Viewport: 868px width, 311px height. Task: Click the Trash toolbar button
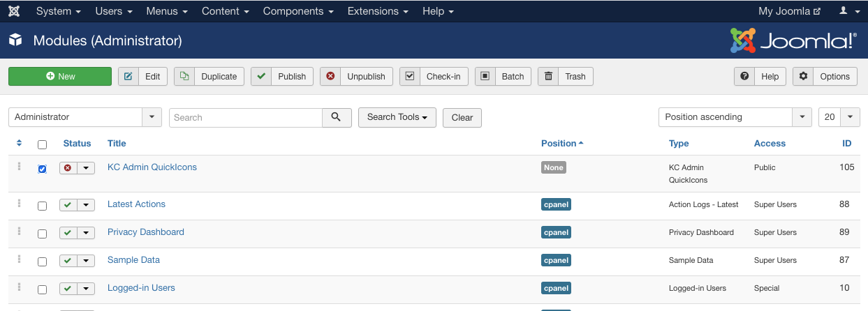tap(566, 77)
